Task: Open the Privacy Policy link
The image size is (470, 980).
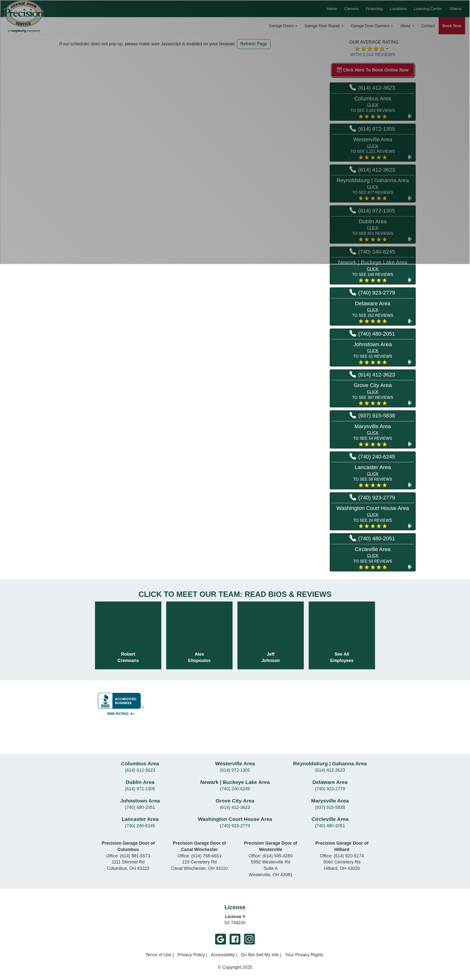Action: click(x=191, y=955)
